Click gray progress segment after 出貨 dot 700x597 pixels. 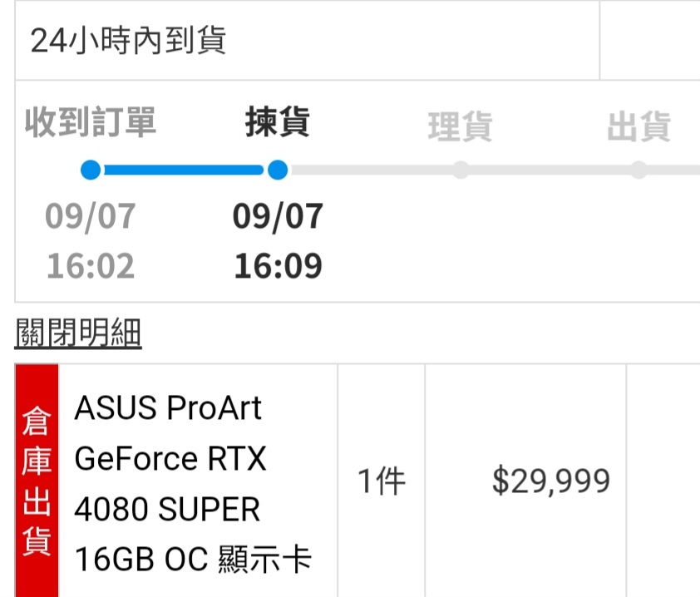click(673, 170)
